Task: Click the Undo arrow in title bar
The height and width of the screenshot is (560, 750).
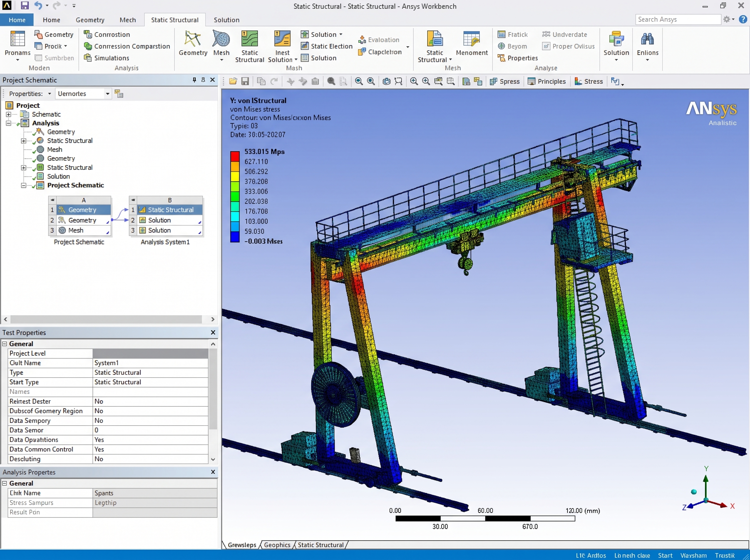Action: 38,5
